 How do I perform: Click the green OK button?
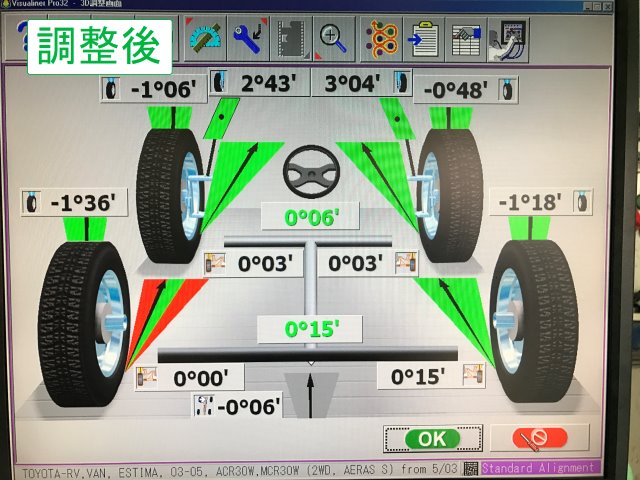point(432,438)
